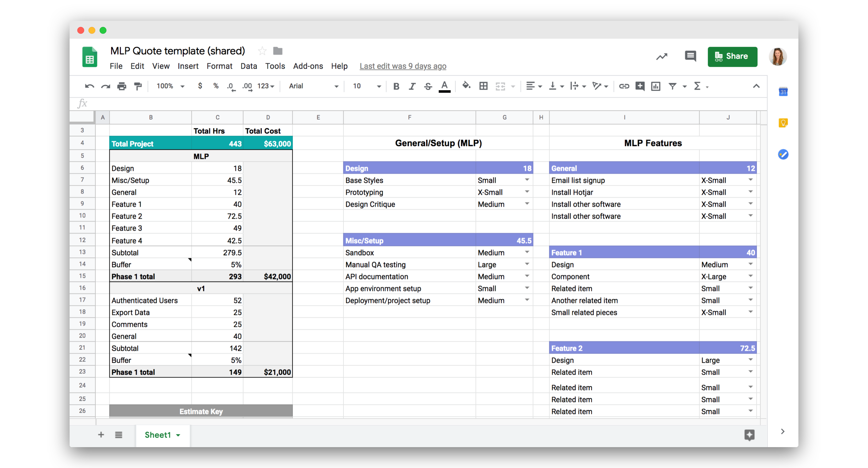Format as currency with dollar icon
Image resolution: width=868 pixels, height=468 pixels.
click(200, 86)
